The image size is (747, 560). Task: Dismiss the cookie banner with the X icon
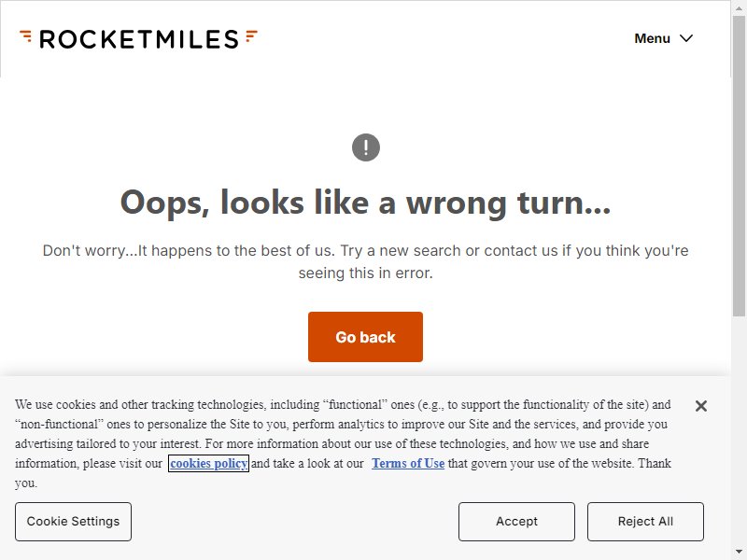point(701,406)
